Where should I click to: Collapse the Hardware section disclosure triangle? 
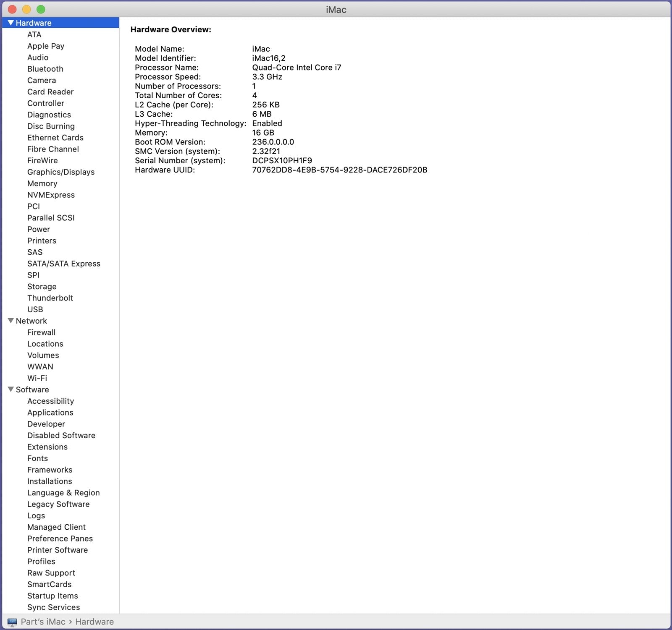click(x=11, y=23)
